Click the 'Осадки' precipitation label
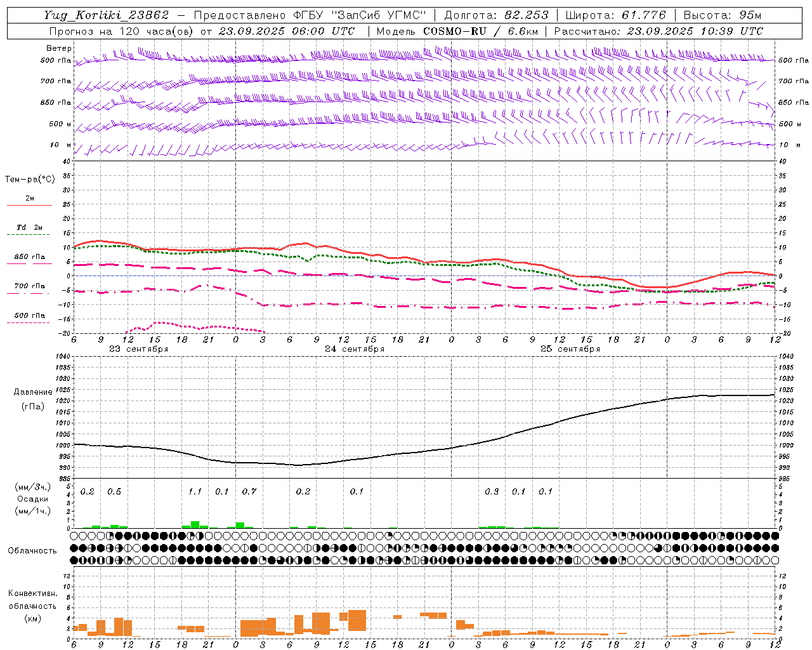Screen dimensions: 812x650 pos(33,500)
